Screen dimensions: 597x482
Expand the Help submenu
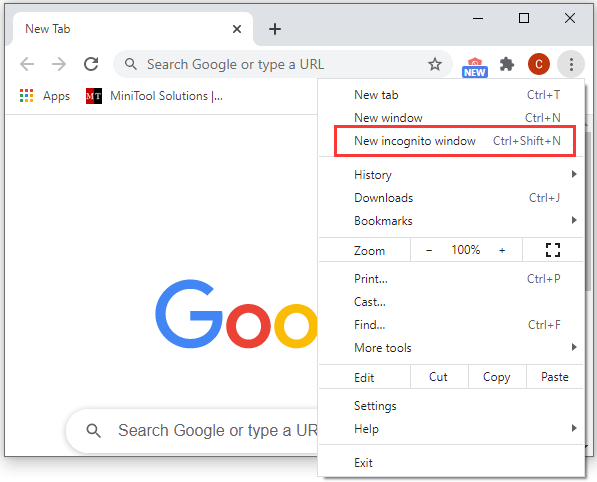tap(451, 429)
